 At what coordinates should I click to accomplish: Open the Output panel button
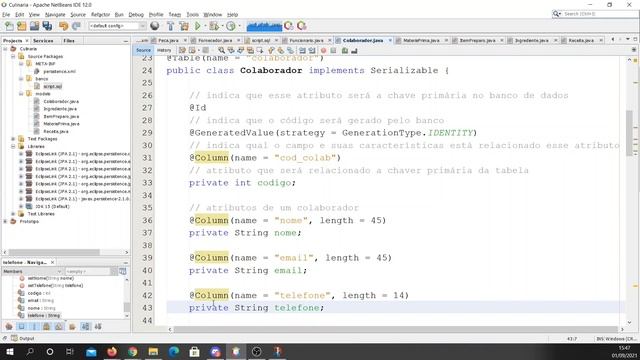coord(23,338)
